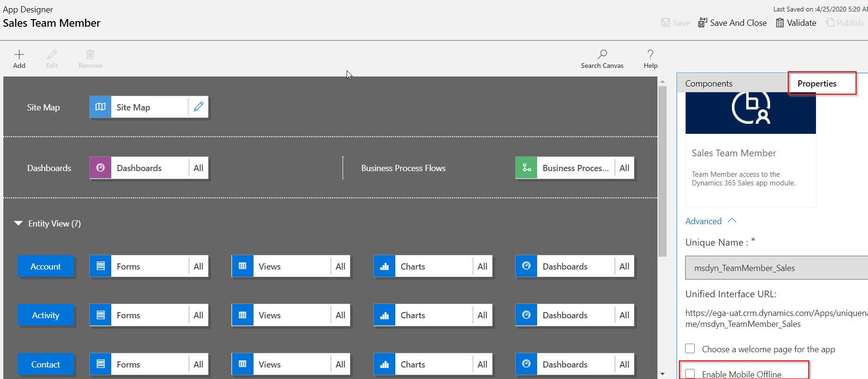Viewport: 868px width, 379px height.
Task: Click Contact Charts icon
Action: tap(384, 364)
